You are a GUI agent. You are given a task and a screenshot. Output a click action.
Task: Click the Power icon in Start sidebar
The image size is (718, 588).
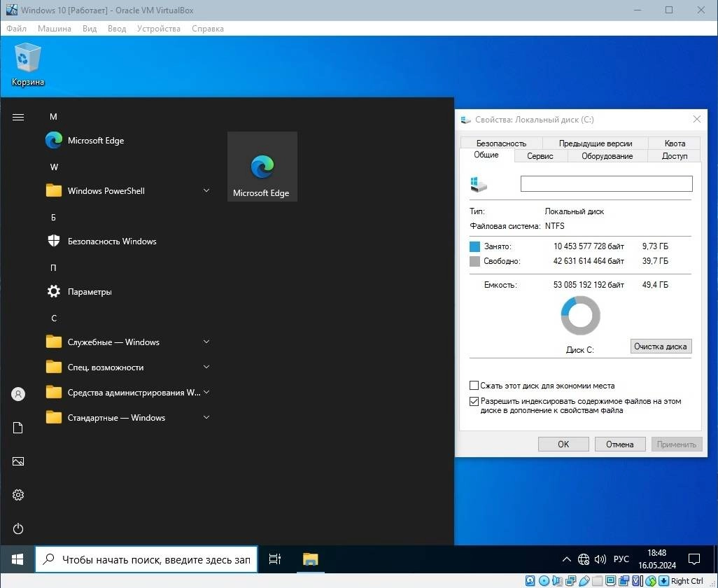click(x=18, y=529)
